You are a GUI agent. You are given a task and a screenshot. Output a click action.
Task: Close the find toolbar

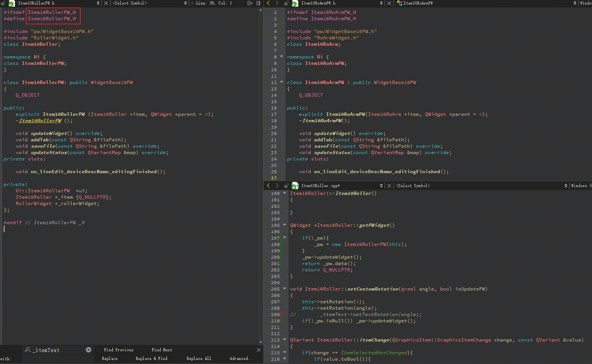pyautogui.click(x=258, y=350)
